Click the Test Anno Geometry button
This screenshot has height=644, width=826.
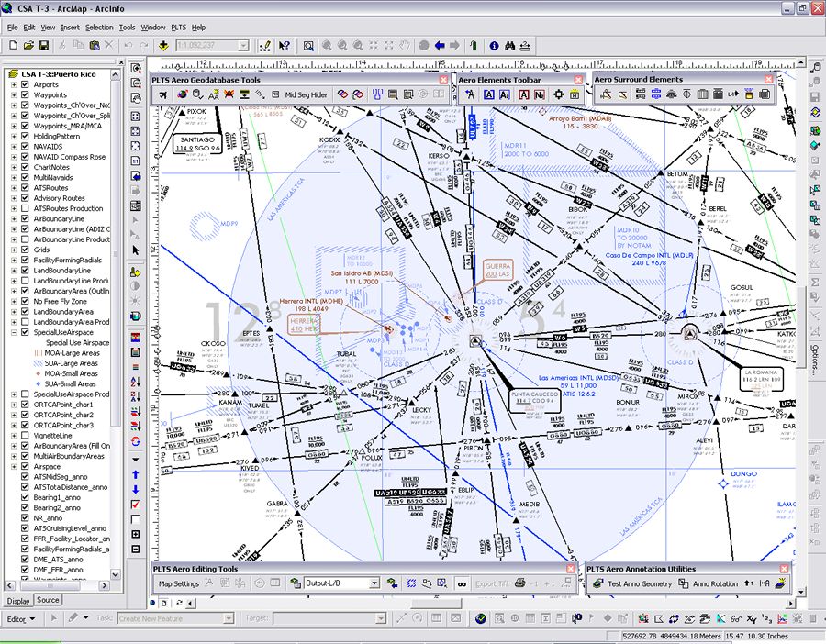coord(632,583)
